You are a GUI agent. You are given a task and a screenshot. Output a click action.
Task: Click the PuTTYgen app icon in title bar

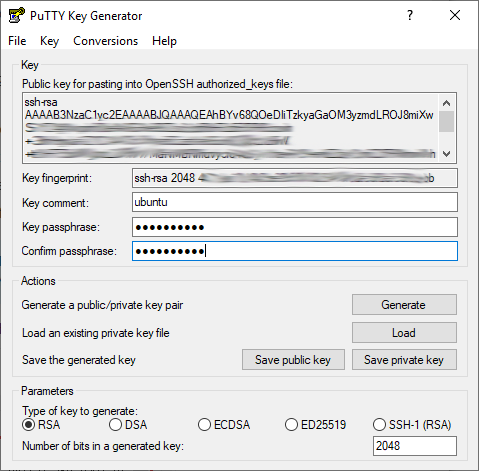click(17, 15)
